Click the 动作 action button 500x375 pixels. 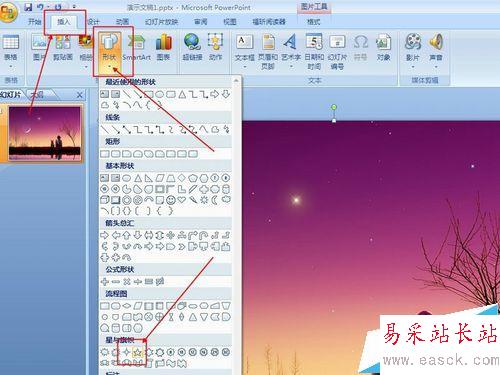(215, 47)
